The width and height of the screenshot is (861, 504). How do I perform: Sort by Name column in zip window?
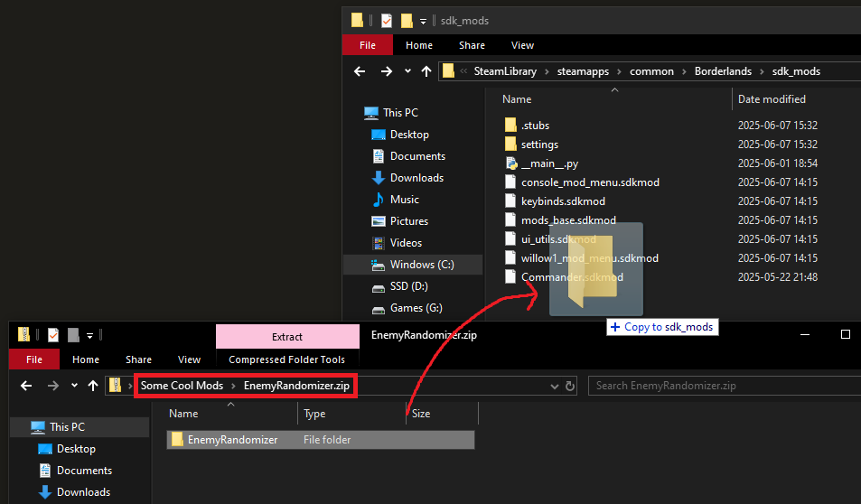183,414
